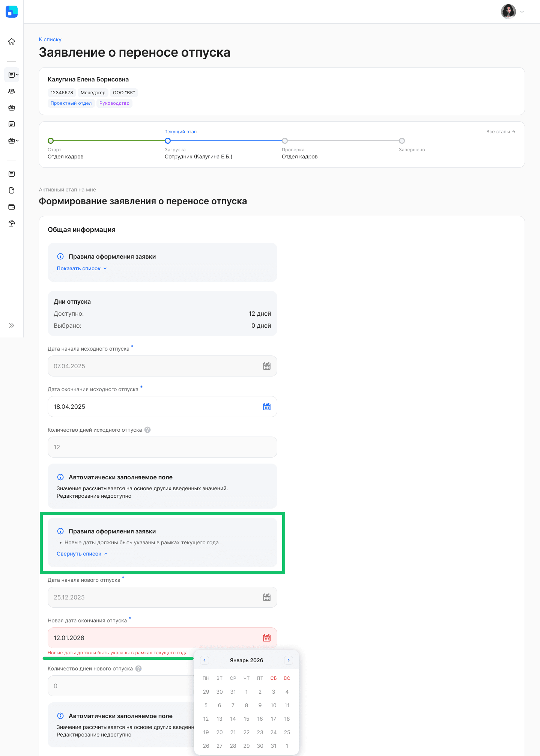Click red calendar icon in new end date field
Screen dimensions: 540x756
coord(266,638)
